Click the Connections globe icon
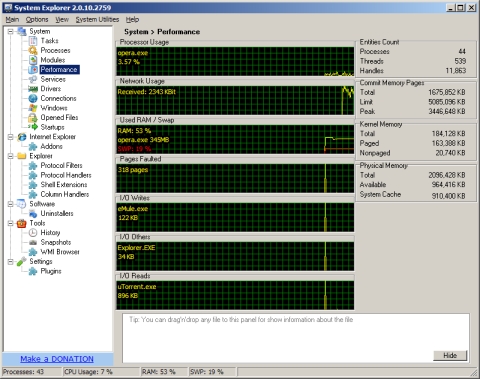 [x=33, y=99]
